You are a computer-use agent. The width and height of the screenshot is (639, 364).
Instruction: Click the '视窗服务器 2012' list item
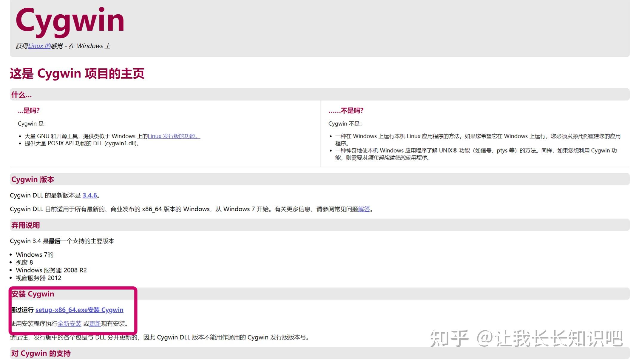click(38, 278)
